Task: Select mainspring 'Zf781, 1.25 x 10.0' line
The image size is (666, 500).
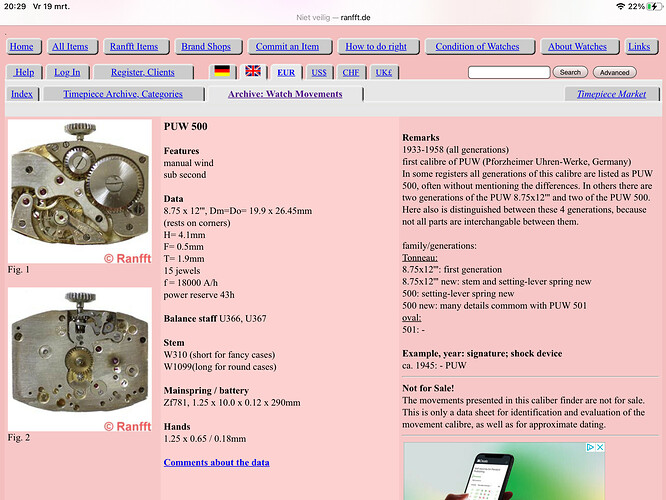Action: (232, 402)
